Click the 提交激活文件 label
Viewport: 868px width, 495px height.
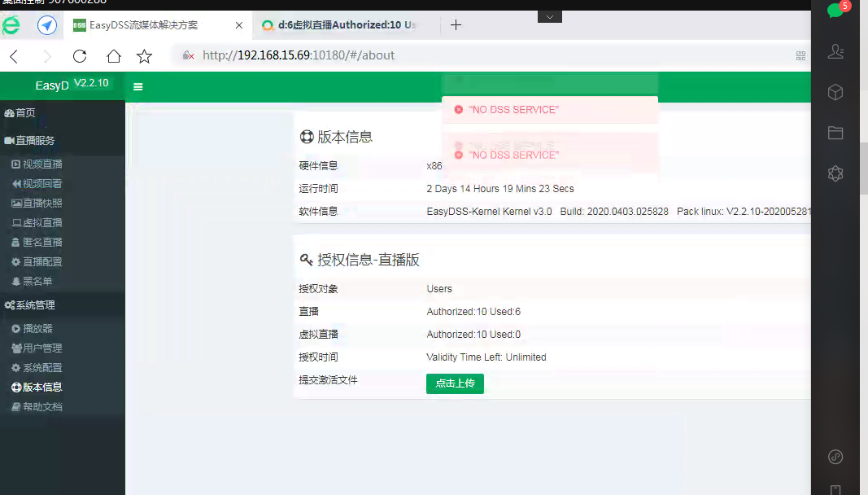[x=328, y=379]
